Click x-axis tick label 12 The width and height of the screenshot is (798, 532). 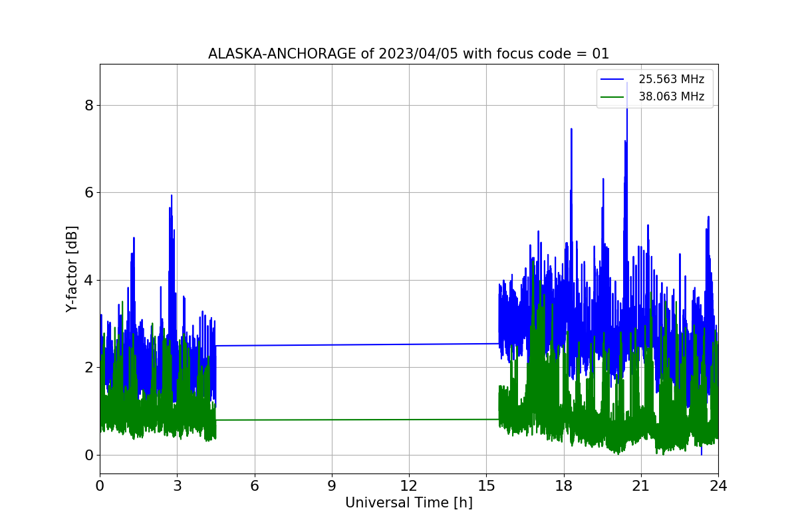click(409, 485)
